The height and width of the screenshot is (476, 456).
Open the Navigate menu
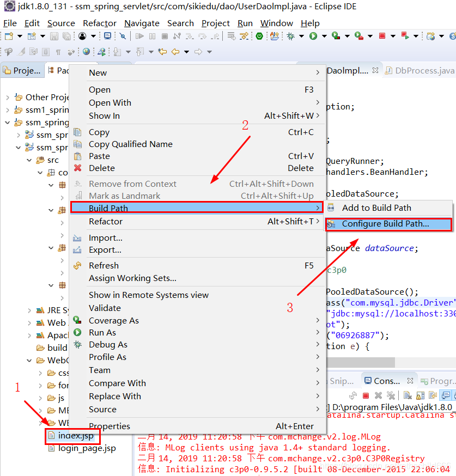click(142, 23)
